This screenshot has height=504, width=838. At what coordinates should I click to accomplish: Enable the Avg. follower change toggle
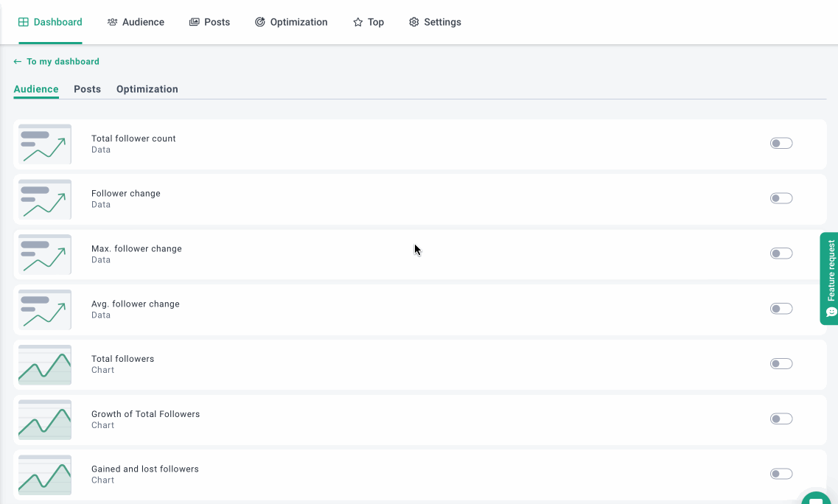781,309
